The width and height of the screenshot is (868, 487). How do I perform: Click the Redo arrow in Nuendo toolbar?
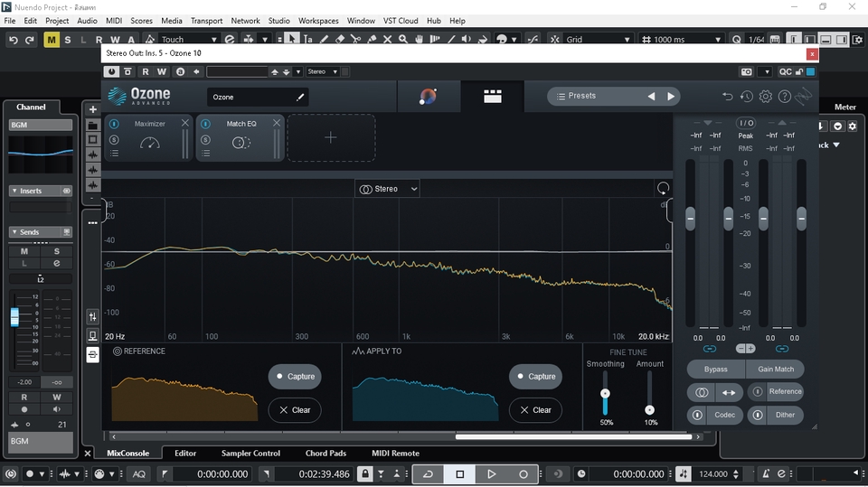30,39
